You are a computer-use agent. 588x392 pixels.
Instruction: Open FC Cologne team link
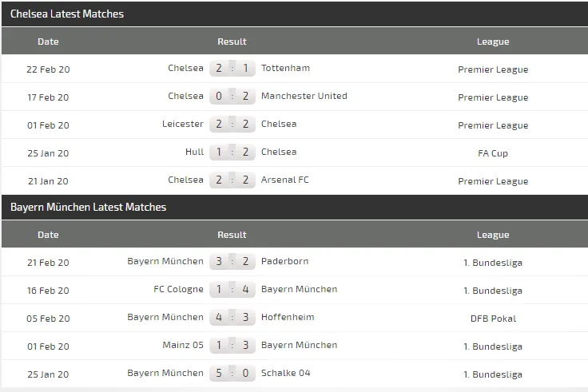pos(178,290)
